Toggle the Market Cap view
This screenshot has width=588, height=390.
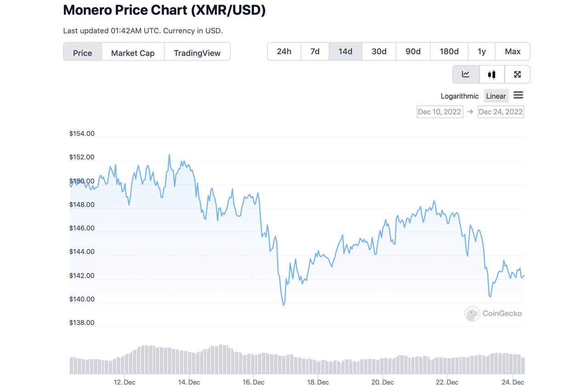(x=133, y=53)
